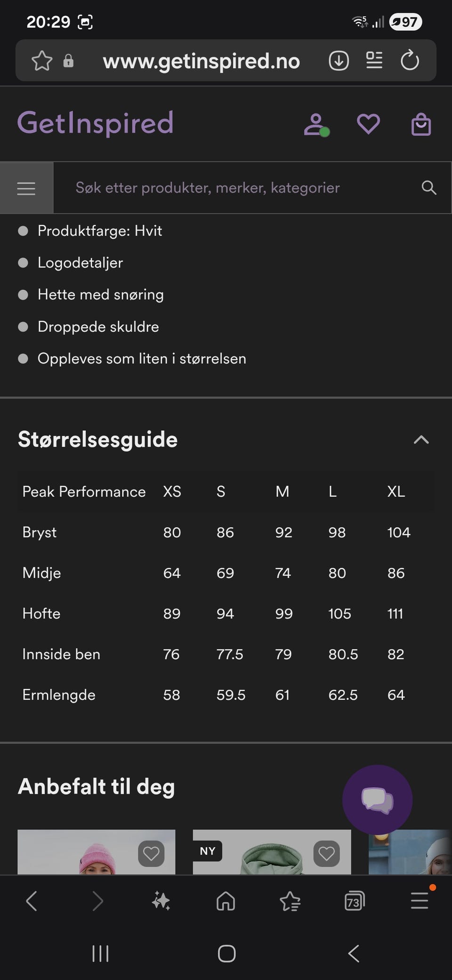Open the pink beanie product thumbnail
The height and width of the screenshot is (980, 452).
click(97, 852)
